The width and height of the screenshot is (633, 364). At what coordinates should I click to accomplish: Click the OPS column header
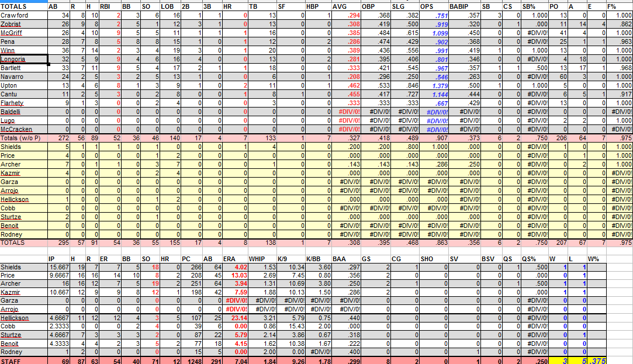coord(434,6)
